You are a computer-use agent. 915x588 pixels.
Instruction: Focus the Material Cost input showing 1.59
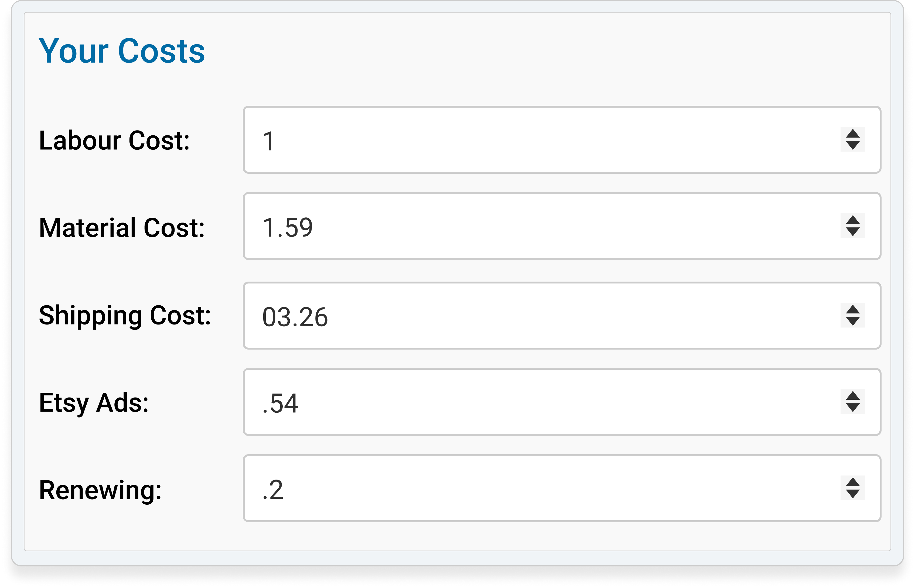click(x=562, y=226)
